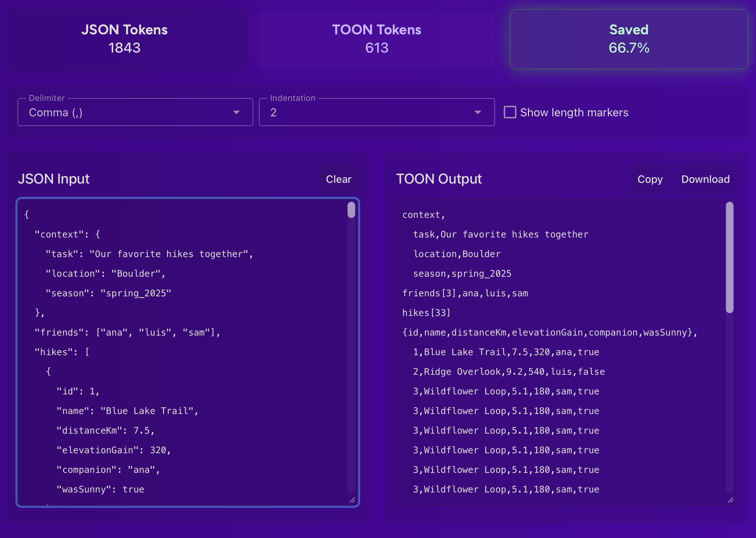This screenshot has width=756, height=538.
Task: Place cursor inside the JSON Input editor
Action: pos(186,350)
